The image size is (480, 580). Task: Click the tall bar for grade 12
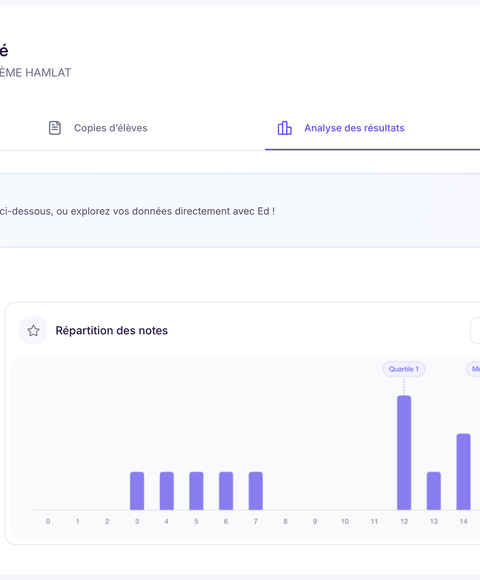(404, 453)
